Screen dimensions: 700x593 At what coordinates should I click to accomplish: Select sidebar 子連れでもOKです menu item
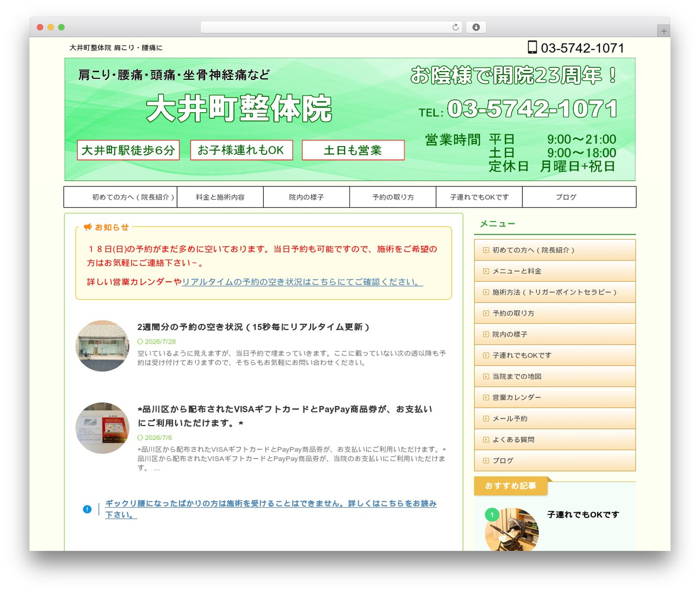(x=555, y=355)
